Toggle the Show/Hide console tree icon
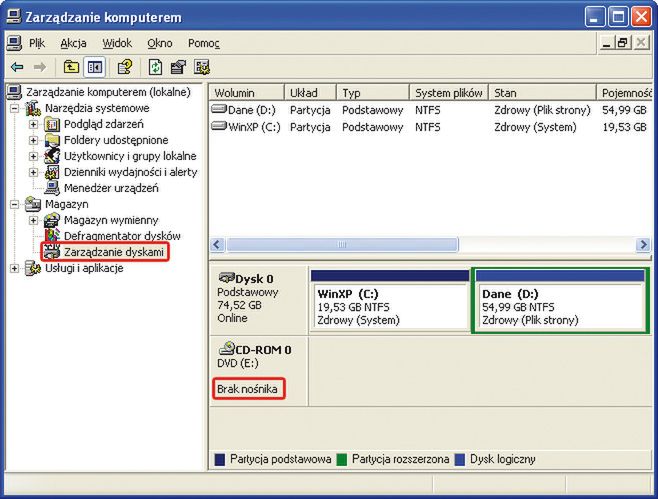Viewport: 658px width, 499px height. pos(94,67)
